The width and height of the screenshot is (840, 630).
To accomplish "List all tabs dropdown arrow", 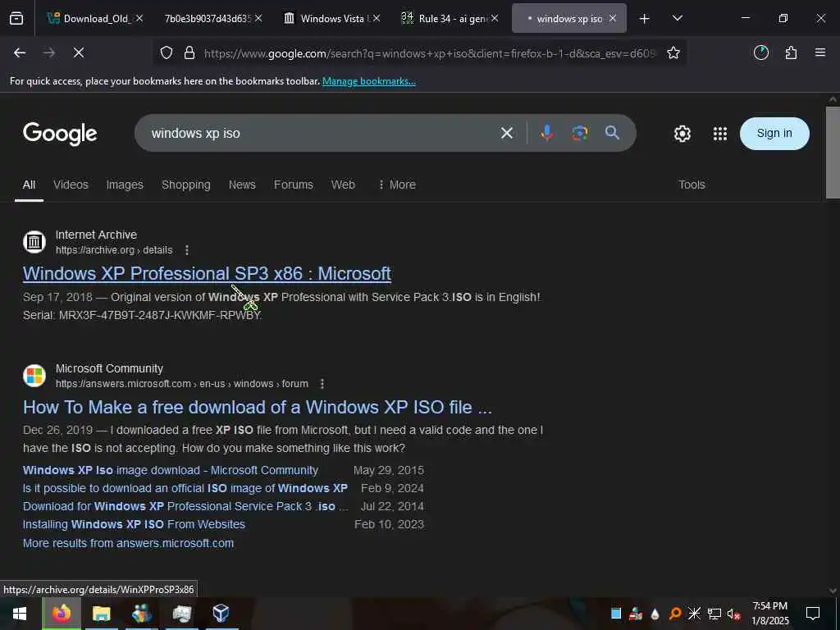I will coord(677,19).
